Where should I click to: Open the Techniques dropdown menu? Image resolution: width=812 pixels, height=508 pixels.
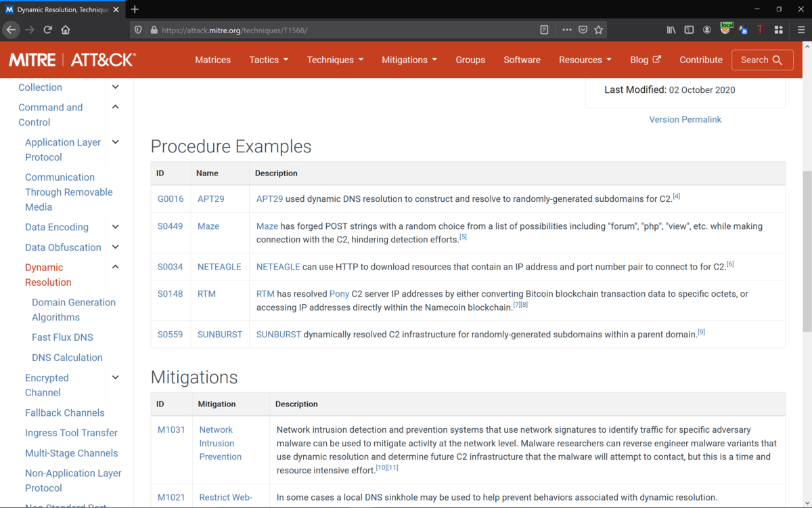(335, 60)
